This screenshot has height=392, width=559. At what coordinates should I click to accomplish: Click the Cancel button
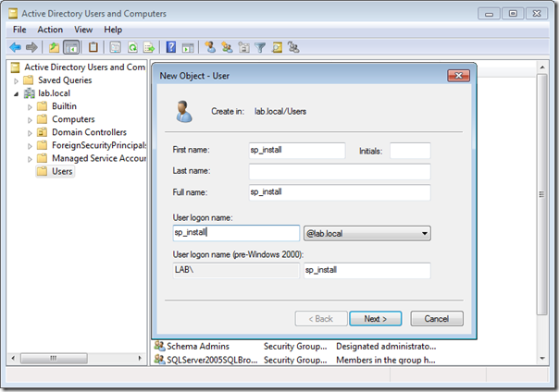tap(437, 319)
